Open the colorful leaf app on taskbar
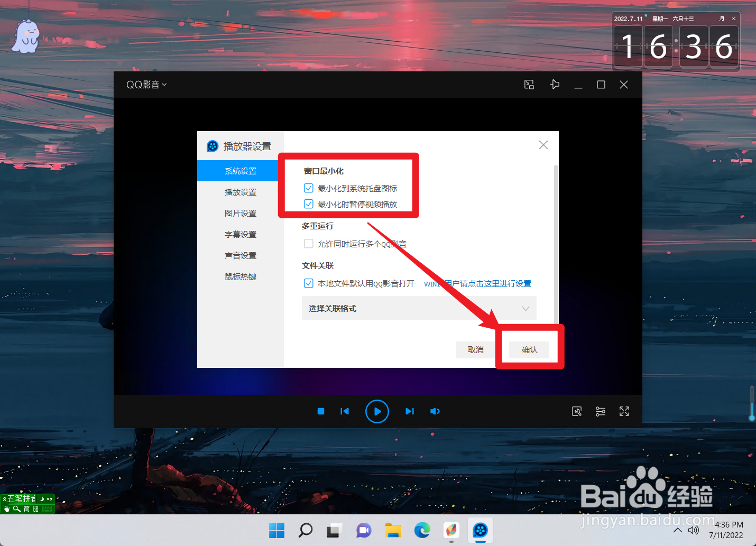The width and height of the screenshot is (756, 546). click(x=451, y=530)
